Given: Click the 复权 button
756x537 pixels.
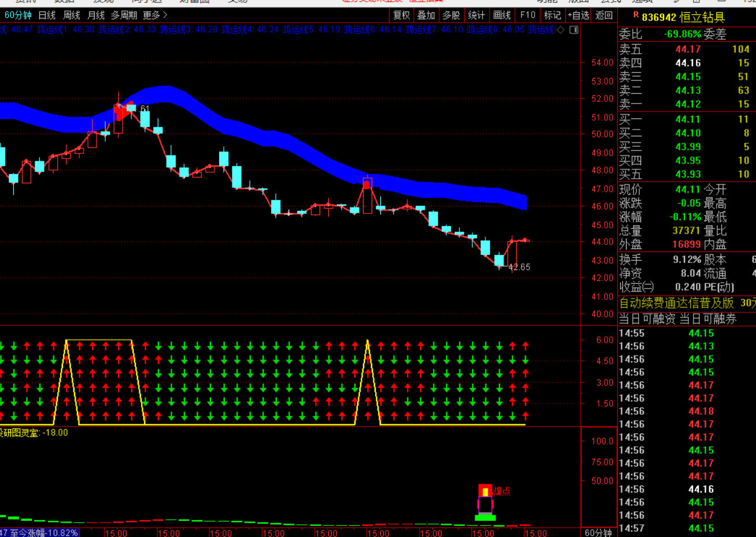Looking at the screenshot, I should coord(401,15).
